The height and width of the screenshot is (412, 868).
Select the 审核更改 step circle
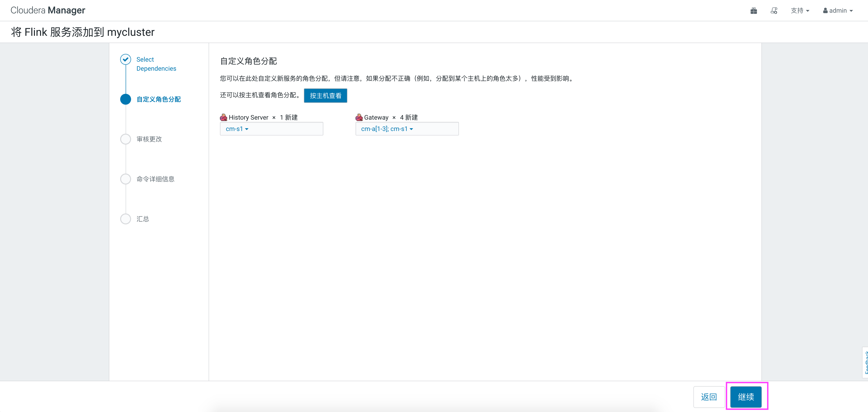point(125,139)
